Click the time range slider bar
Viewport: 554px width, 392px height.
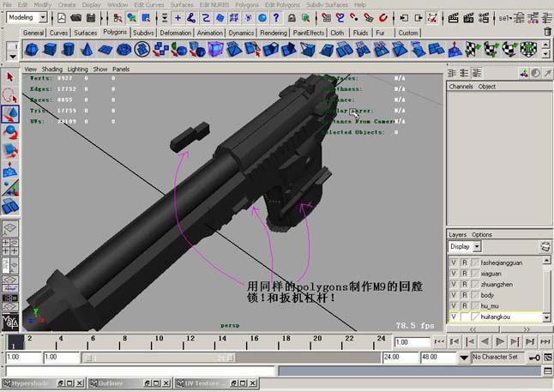[158, 358]
